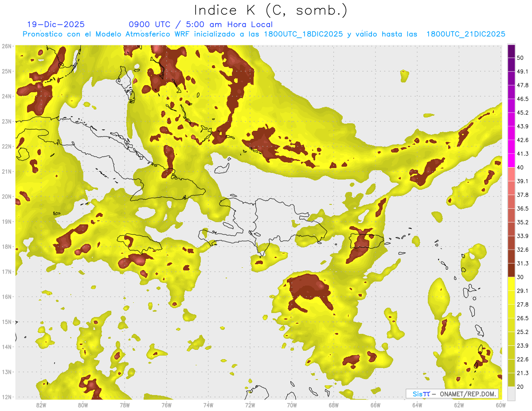The height and width of the screenshot is (411, 532).
Task: Click the colorbar value 30
Action: click(520, 277)
